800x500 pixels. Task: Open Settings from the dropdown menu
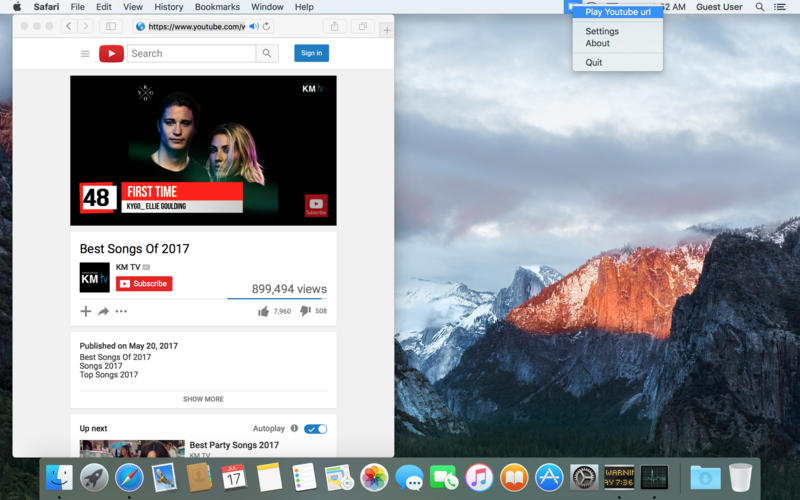click(x=602, y=31)
